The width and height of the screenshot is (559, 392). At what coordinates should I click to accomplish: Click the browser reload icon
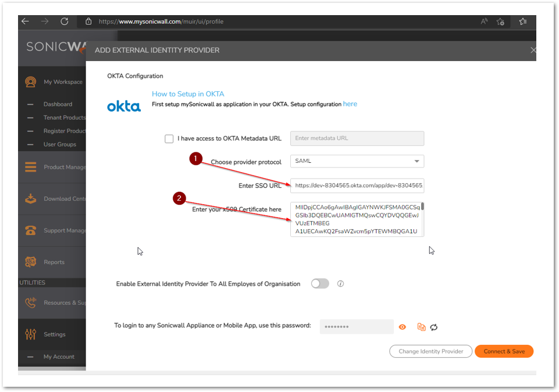point(65,22)
